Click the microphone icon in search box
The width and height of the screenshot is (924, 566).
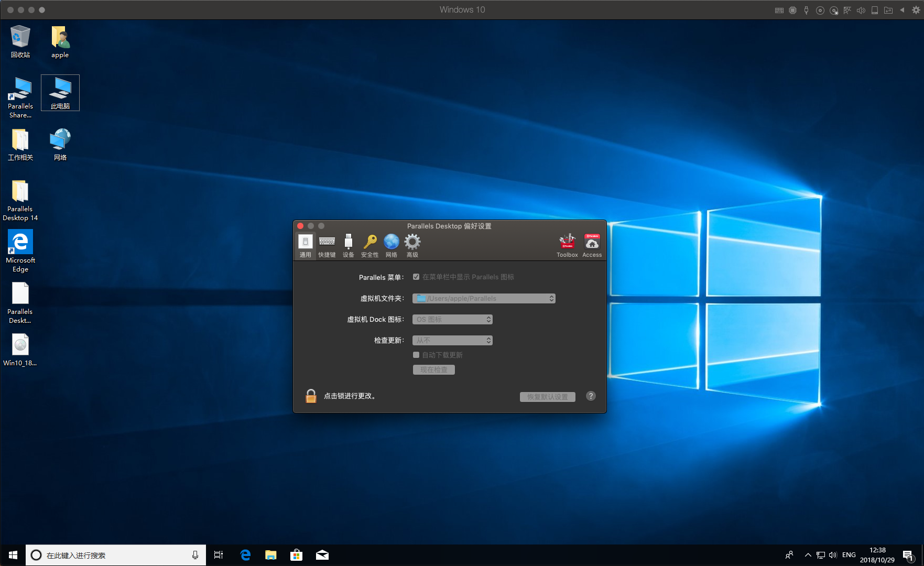[195, 555]
